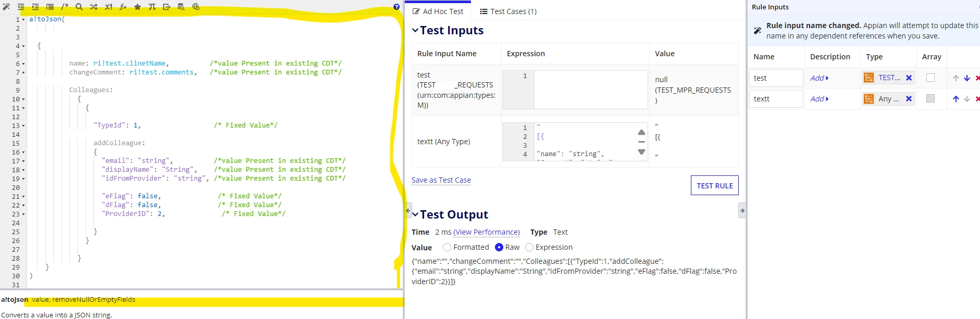The image size is (980, 319).
Task: Toggle Array checkbox for test input
Action: tap(931, 78)
